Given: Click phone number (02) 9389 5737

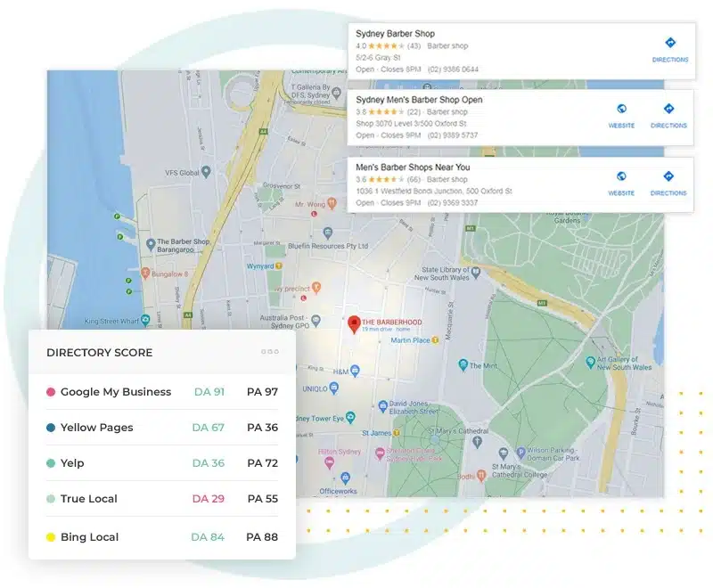Looking at the screenshot, I should (x=453, y=135).
